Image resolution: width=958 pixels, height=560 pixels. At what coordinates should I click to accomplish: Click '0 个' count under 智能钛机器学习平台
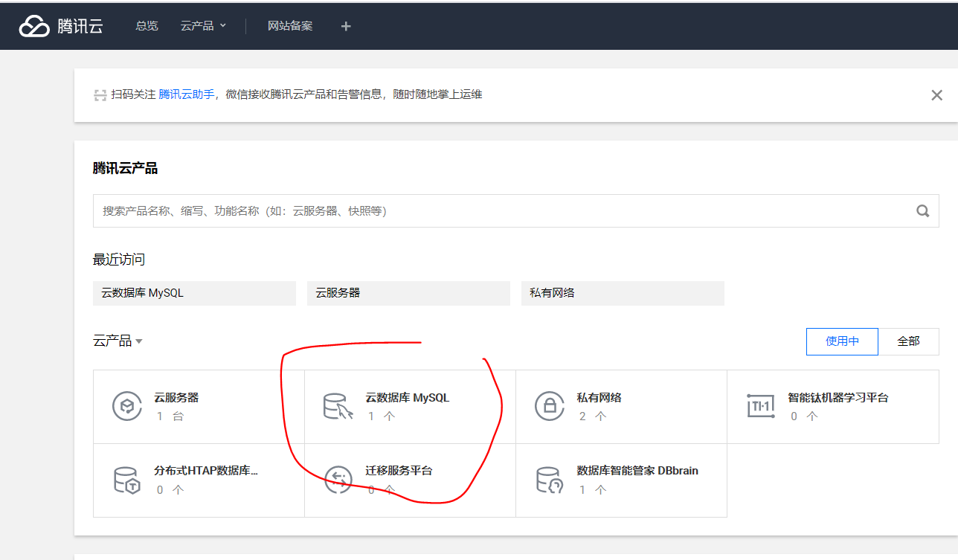click(x=804, y=416)
